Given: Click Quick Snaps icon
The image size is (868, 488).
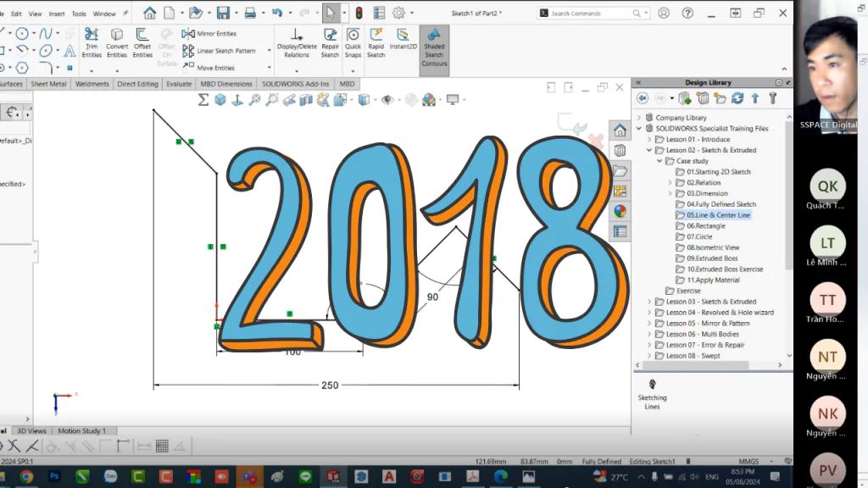Looking at the screenshot, I should [x=353, y=43].
